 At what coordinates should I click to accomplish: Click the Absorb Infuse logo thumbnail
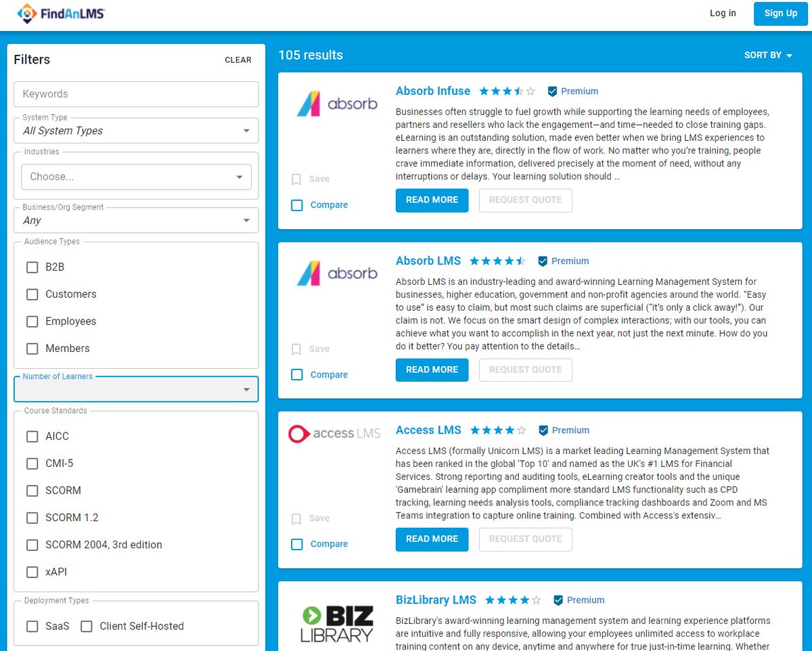pyautogui.click(x=337, y=104)
